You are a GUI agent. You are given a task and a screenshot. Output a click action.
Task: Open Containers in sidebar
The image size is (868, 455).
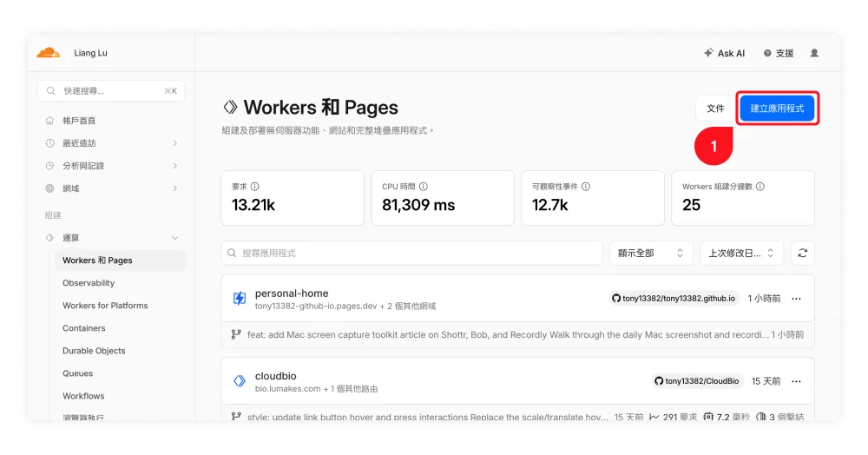click(x=83, y=328)
